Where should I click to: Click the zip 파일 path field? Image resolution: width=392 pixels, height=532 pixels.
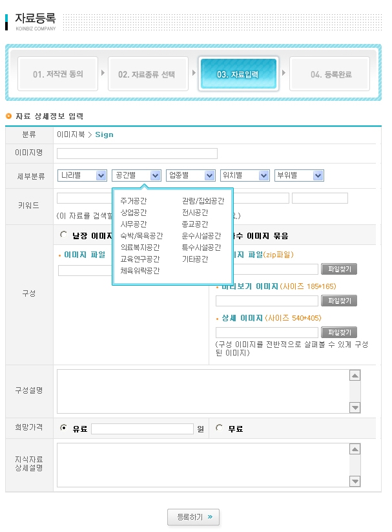point(275,269)
